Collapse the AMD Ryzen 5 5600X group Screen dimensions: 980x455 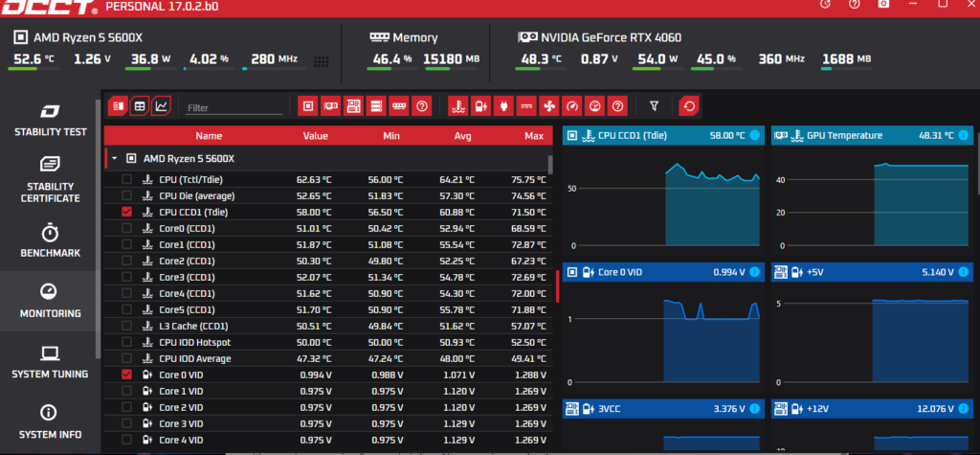pyautogui.click(x=115, y=158)
